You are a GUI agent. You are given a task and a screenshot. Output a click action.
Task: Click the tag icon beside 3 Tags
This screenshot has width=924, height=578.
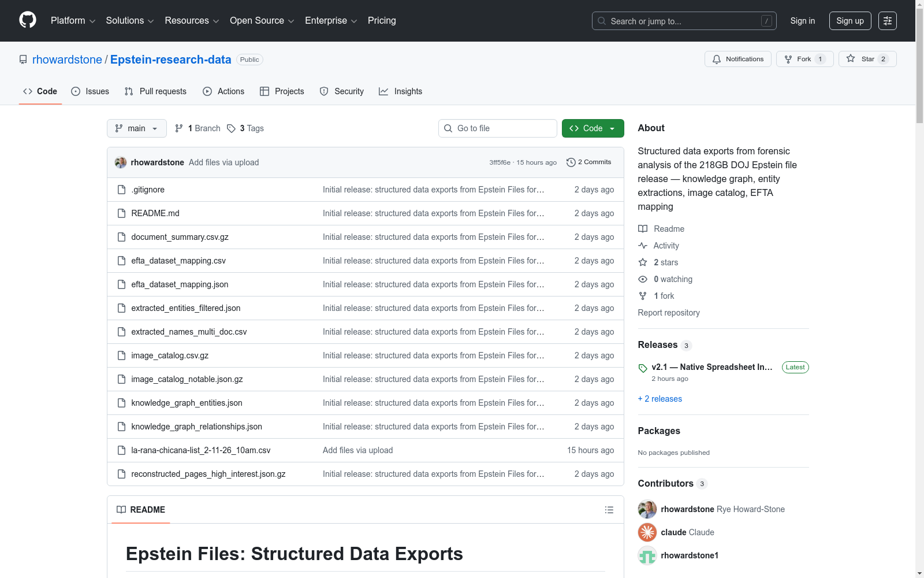(x=231, y=128)
